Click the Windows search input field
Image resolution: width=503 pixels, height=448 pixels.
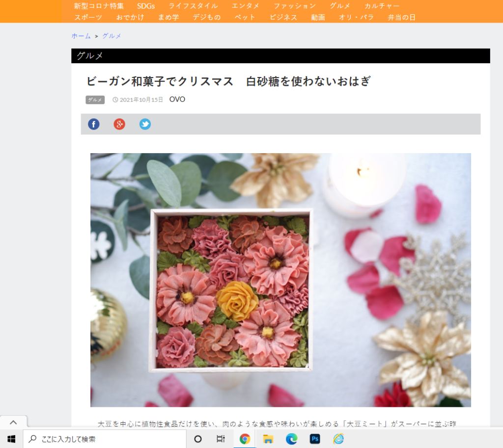point(105,439)
